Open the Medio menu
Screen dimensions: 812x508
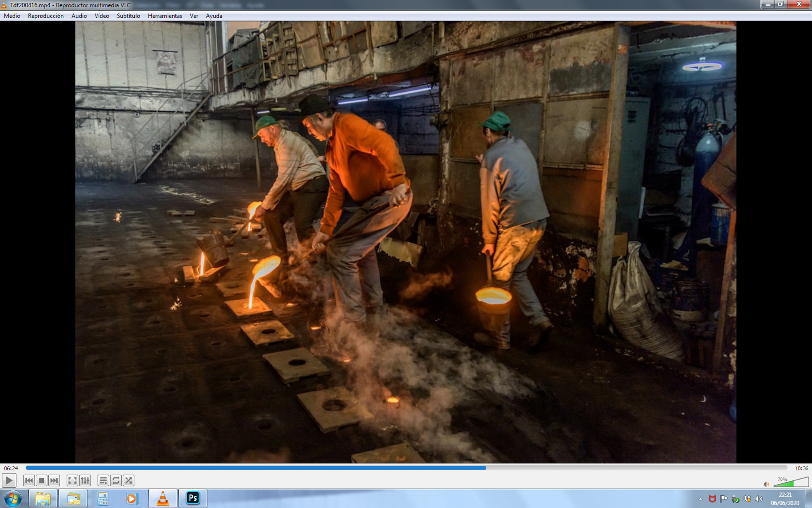(12, 16)
